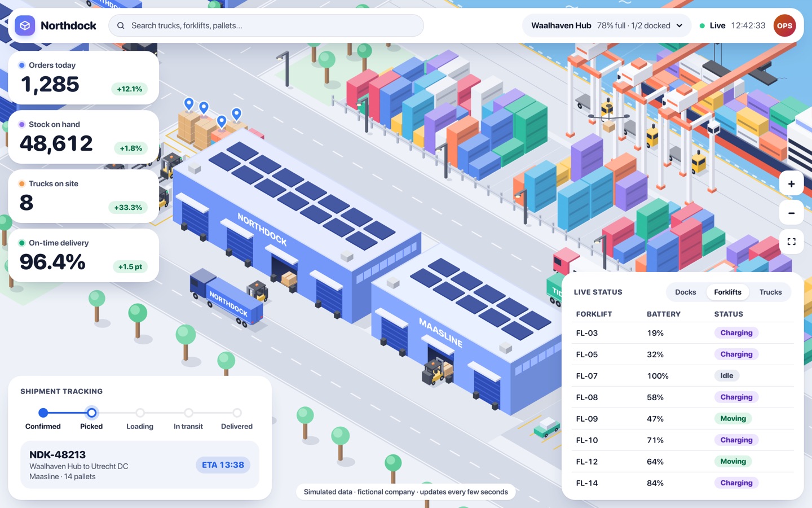
Task: Click the 12:42:33 clock readout
Action: click(748, 25)
